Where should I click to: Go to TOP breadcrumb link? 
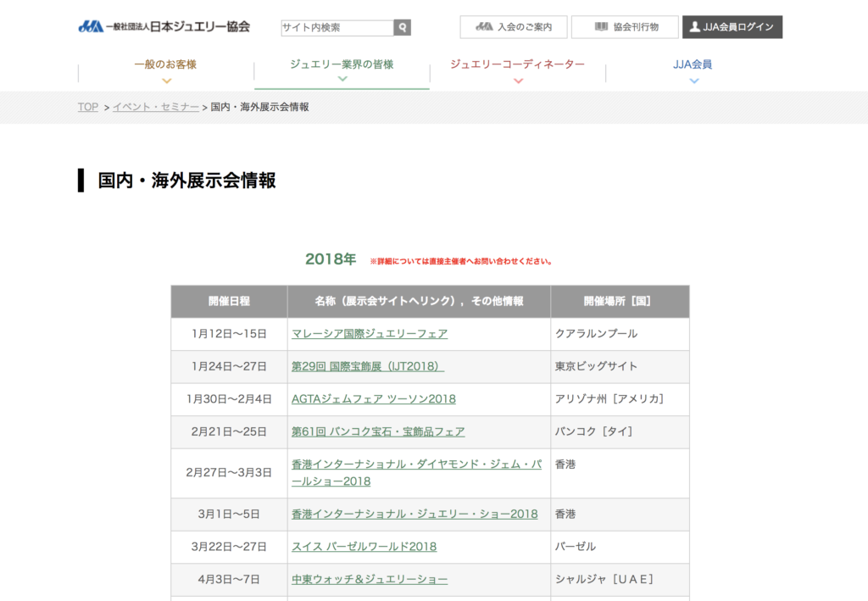[88, 107]
